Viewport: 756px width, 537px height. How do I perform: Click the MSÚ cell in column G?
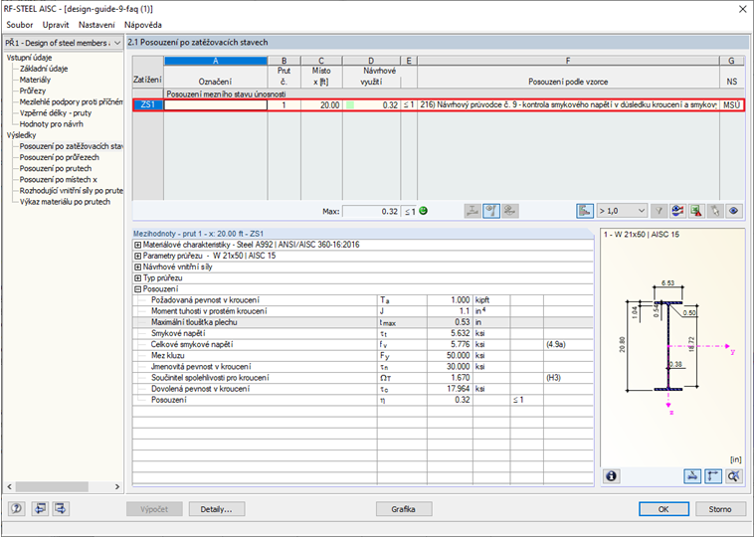pyautogui.click(x=731, y=104)
